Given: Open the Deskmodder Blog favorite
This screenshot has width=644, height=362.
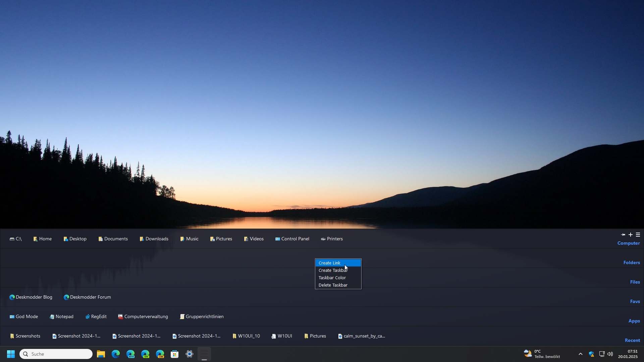Looking at the screenshot, I should tap(31, 297).
